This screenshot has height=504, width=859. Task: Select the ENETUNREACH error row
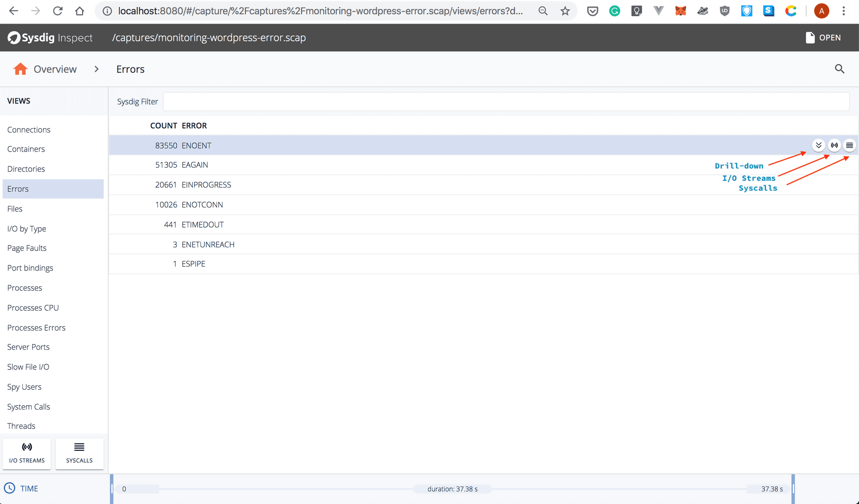pyautogui.click(x=483, y=244)
